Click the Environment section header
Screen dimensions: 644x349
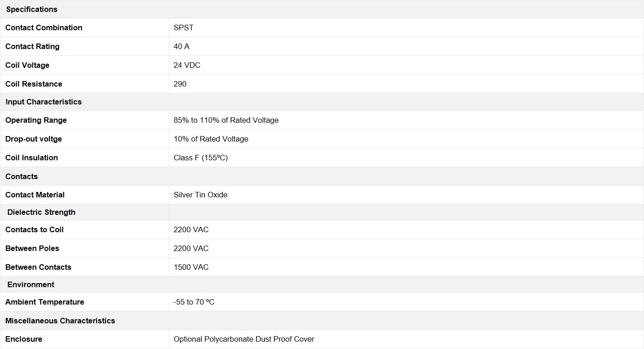pos(31,284)
